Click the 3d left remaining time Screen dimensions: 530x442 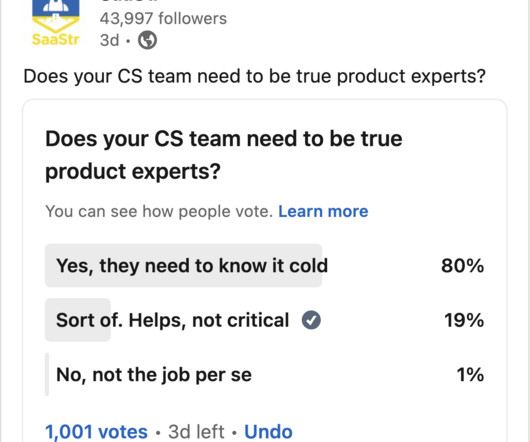click(x=196, y=432)
